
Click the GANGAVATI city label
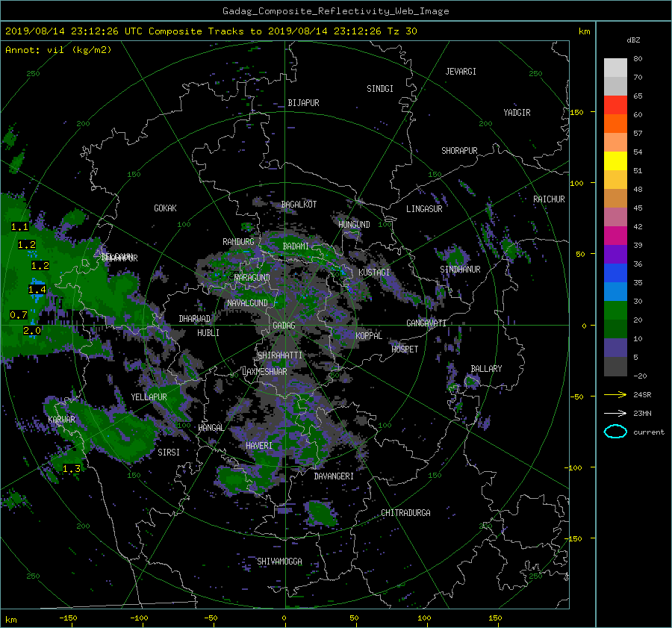(x=426, y=323)
